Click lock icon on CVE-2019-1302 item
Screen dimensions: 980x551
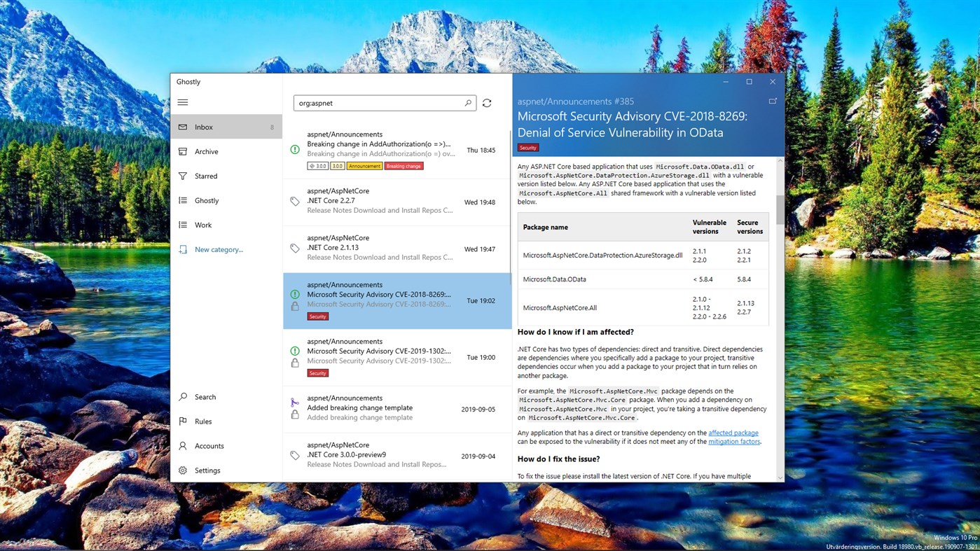point(295,363)
